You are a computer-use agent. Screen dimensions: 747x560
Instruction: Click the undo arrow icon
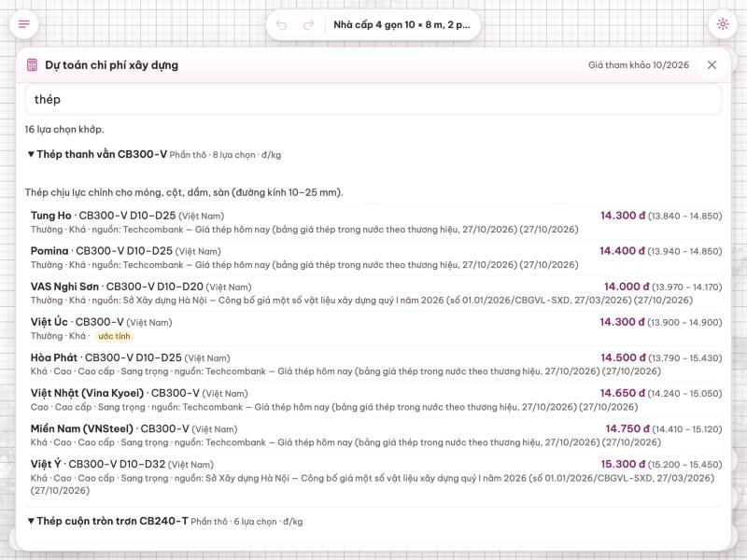[x=282, y=25]
